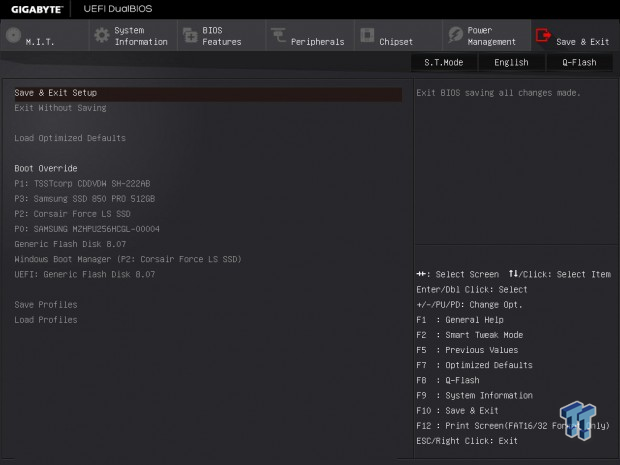Open the Save Profiles submenu
This screenshot has width=620, height=465.
46,304
